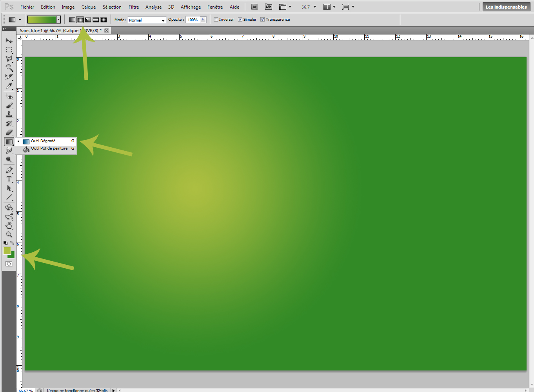Select the Move tool in the toolbox
Image resolution: width=534 pixels, height=392 pixels.
pos(9,41)
